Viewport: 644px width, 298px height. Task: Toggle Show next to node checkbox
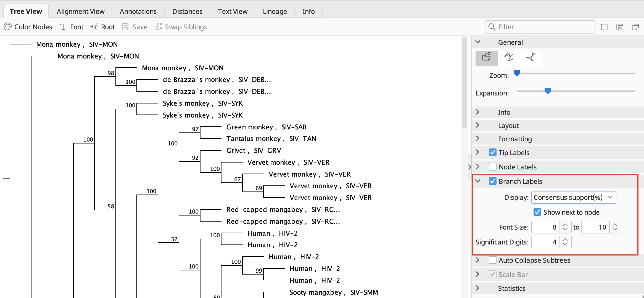tap(537, 212)
